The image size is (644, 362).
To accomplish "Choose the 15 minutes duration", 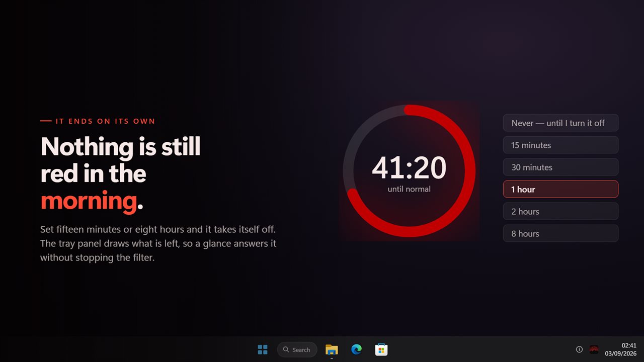I will tap(560, 145).
